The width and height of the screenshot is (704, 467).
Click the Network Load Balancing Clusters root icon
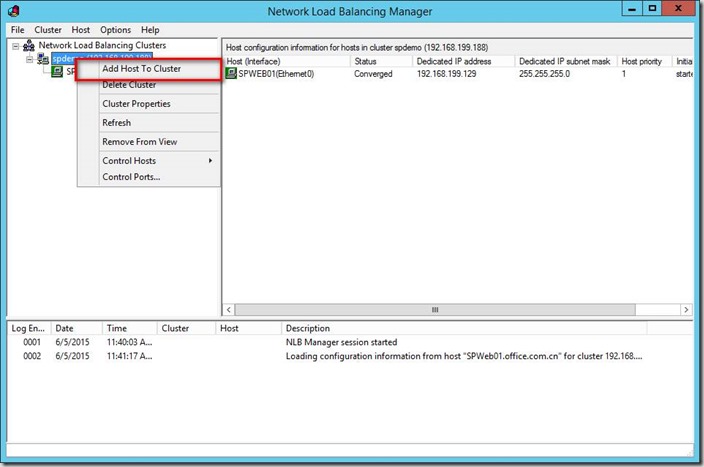point(29,45)
